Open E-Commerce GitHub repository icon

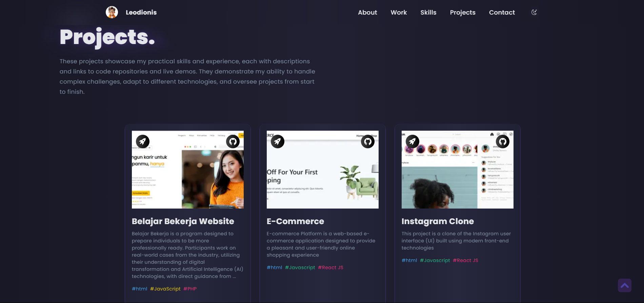tap(368, 142)
